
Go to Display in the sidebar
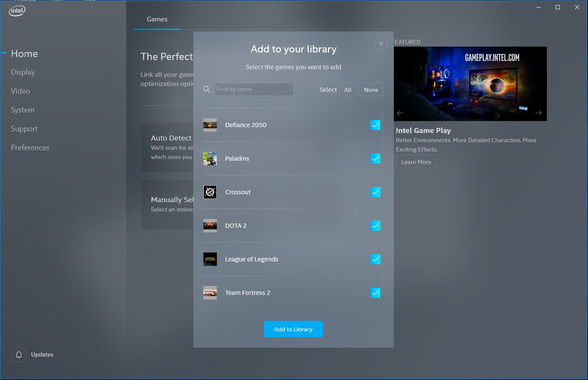[23, 72]
